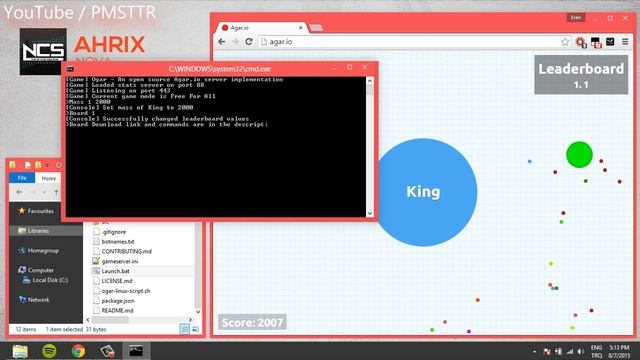Click the black extension icon with red badge
The image size is (640, 360).
click(x=596, y=42)
